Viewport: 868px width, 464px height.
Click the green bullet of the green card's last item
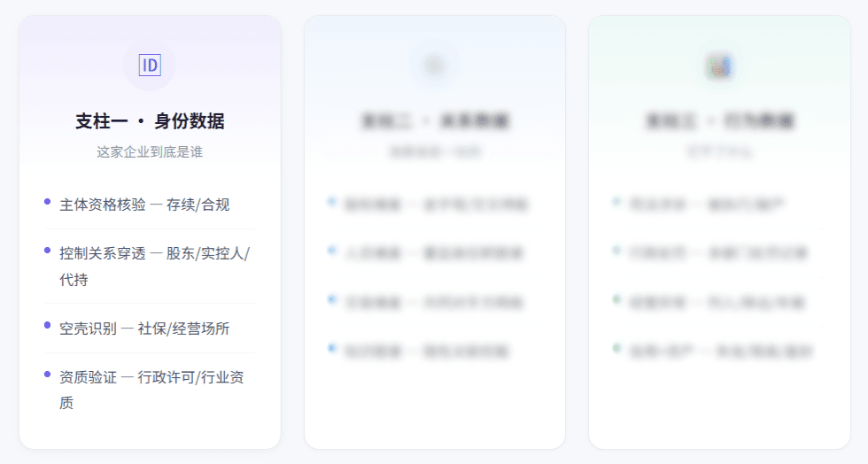[x=616, y=348]
